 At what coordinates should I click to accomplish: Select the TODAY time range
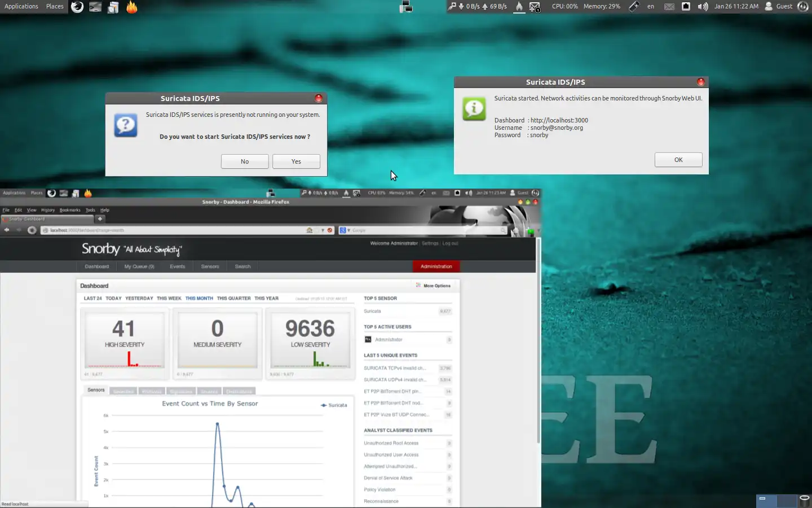(x=113, y=299)
